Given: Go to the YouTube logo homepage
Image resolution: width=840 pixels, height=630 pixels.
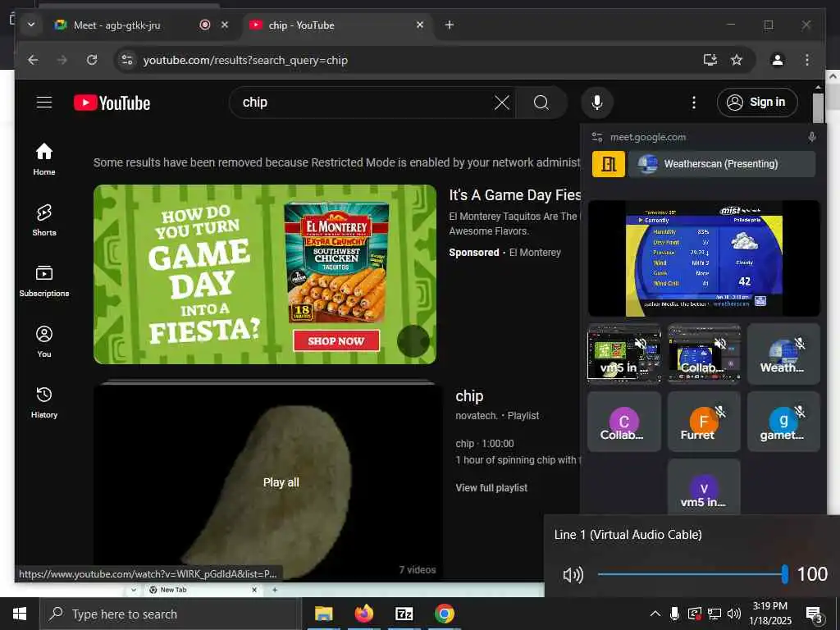Looking at the screenshot, I should [x=112, y=103].
